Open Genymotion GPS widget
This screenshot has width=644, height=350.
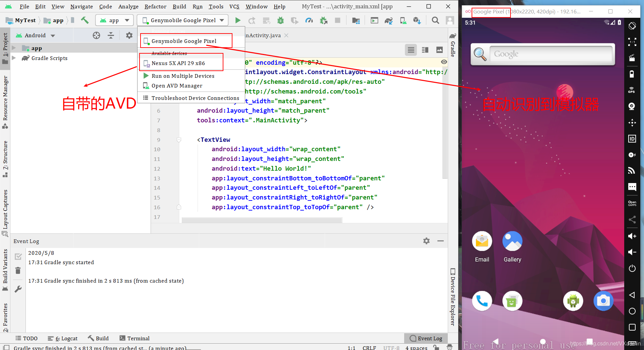[x=632, y=90]
